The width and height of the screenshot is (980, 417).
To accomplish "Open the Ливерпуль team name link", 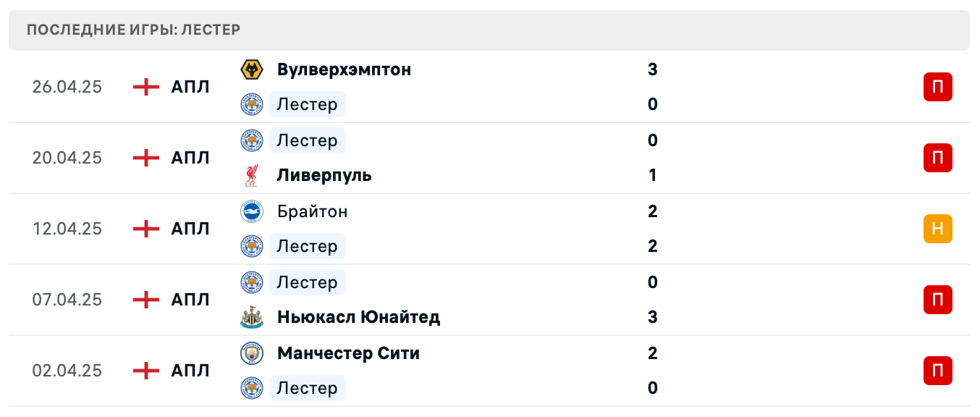I will click(324, 175).
